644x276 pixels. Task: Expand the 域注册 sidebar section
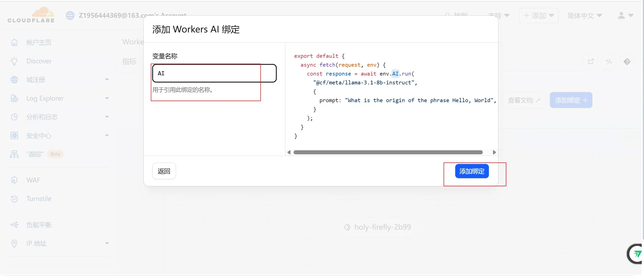tap(59, 80)
